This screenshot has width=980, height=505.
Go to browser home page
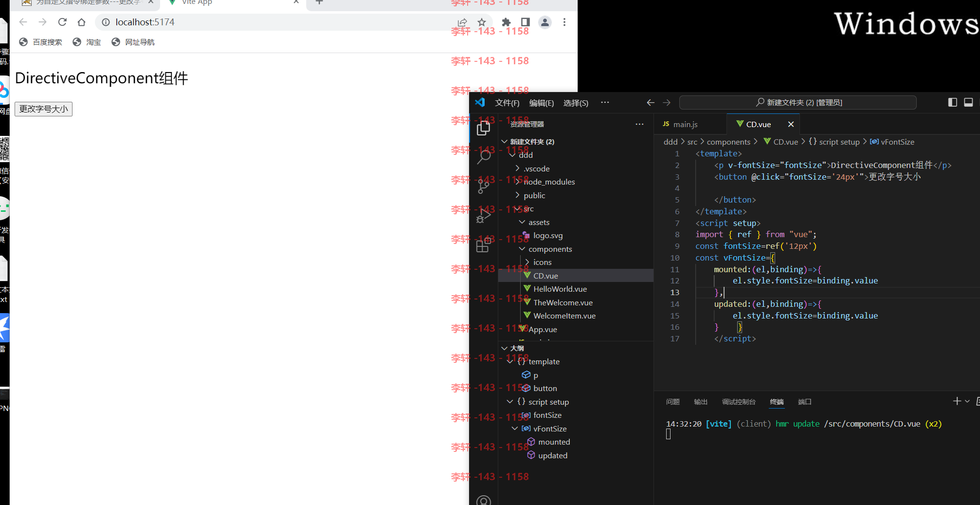pos(81,22)
